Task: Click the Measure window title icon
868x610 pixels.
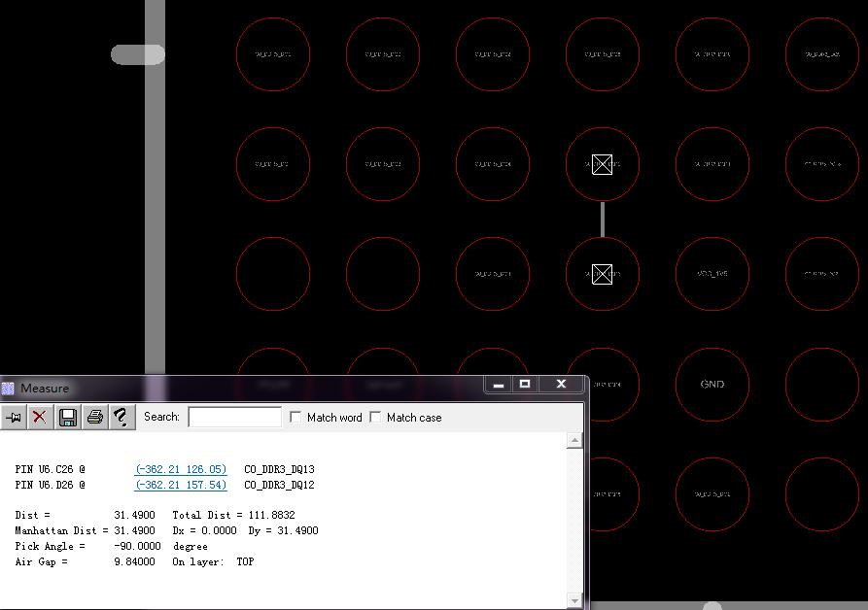Action: click(x=8, y=389)
